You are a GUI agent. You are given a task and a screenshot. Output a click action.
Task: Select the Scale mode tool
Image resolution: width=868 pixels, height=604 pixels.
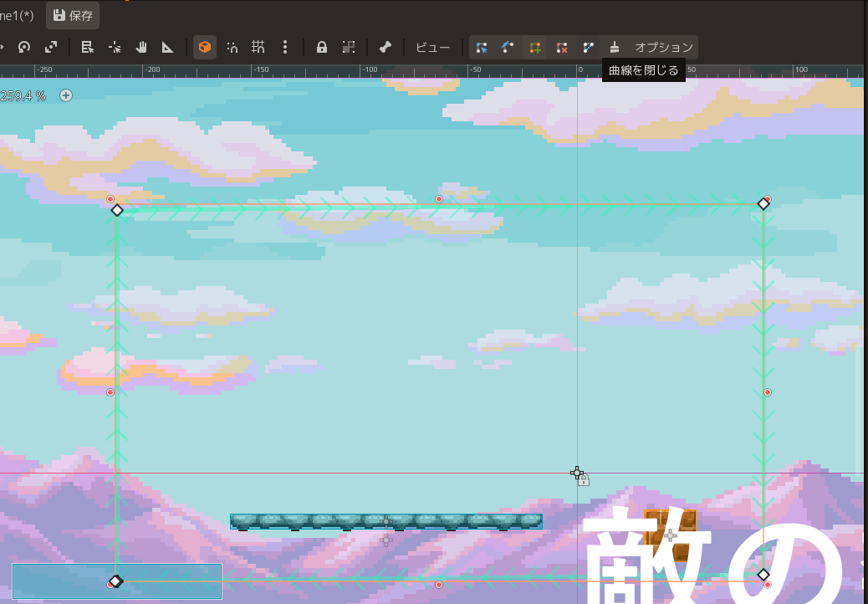click(x=51, y=47)
